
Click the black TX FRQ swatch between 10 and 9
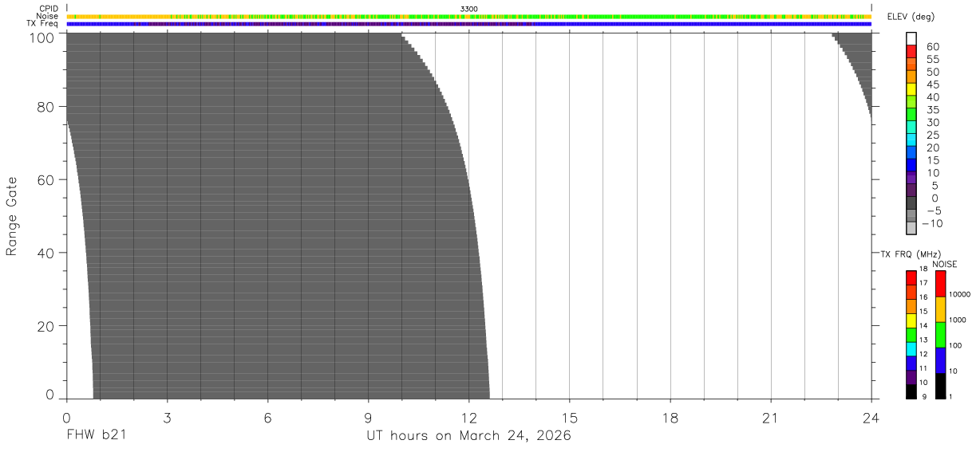tap(911, 391)
